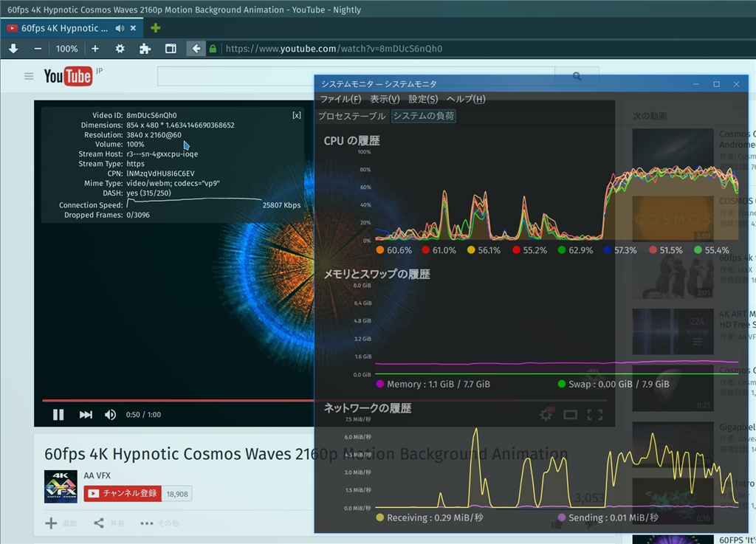This screenshot has height=544, width=756.
Task: Open the video quality settings gear
Action: point(546,414)
